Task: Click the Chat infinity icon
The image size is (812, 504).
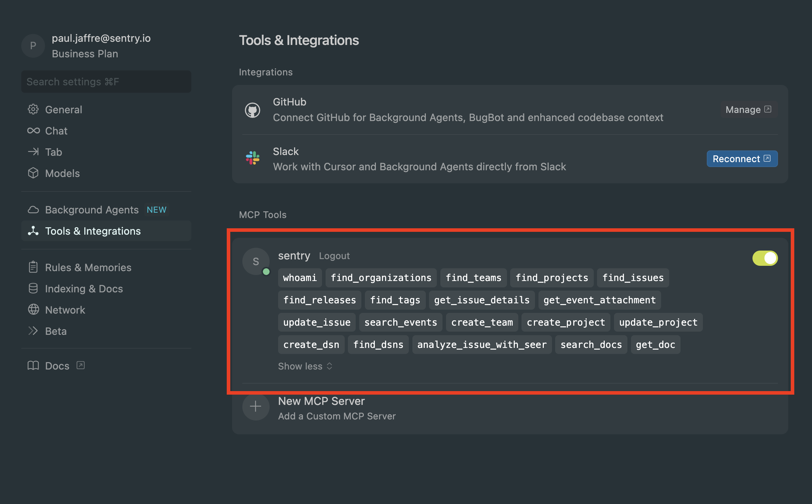Action: pyautogui.click(x=33, y=131)
